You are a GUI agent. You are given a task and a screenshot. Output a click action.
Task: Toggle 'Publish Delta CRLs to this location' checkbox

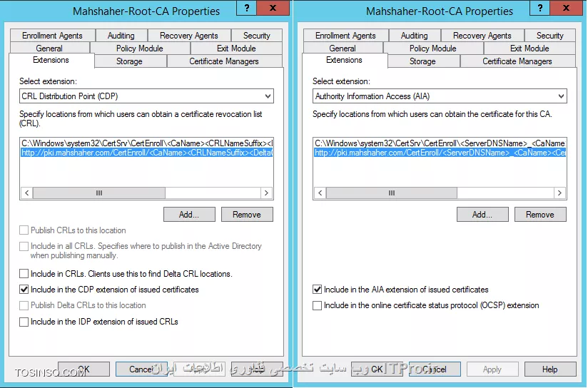coord(24,305)
